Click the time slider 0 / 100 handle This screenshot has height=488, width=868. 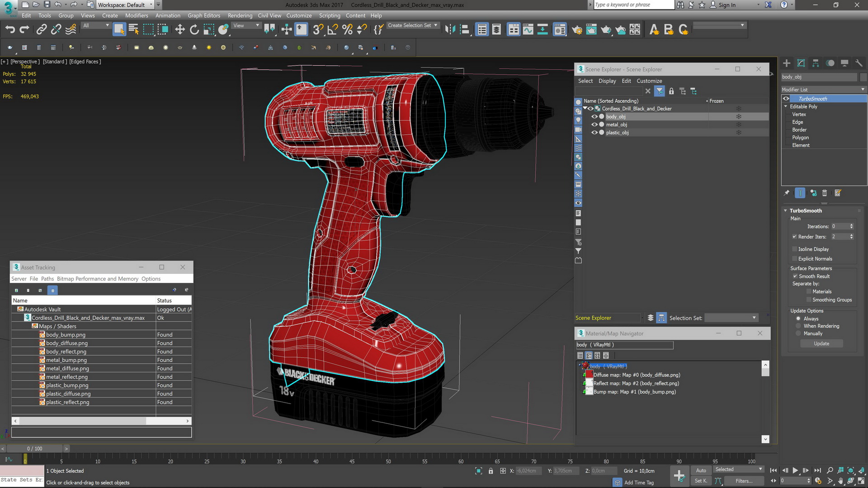click(x=34, y=449)
